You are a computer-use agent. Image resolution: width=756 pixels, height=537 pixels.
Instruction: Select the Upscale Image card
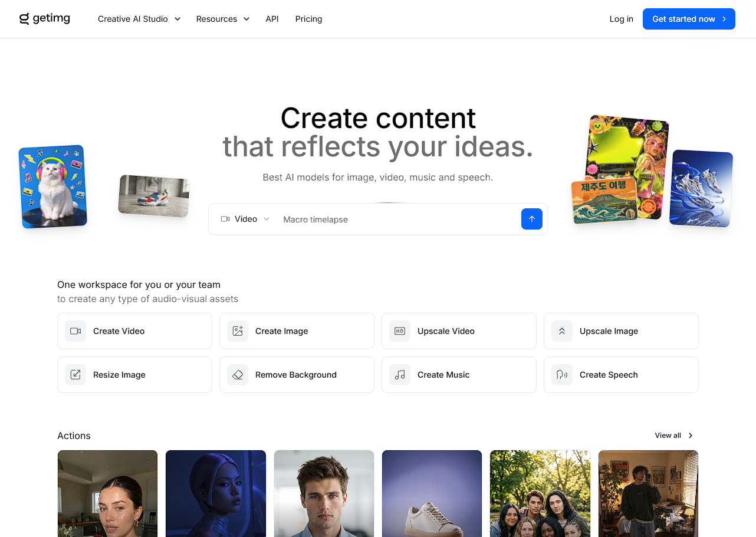621,331
